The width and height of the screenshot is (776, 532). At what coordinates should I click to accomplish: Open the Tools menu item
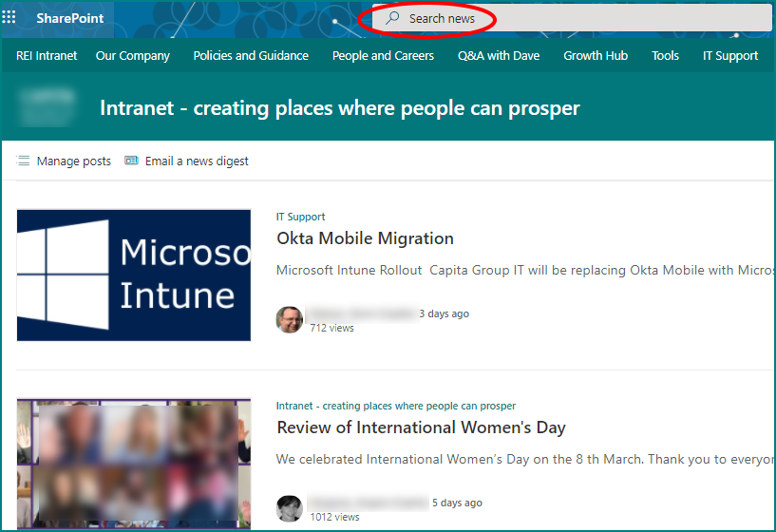point(665,56)
